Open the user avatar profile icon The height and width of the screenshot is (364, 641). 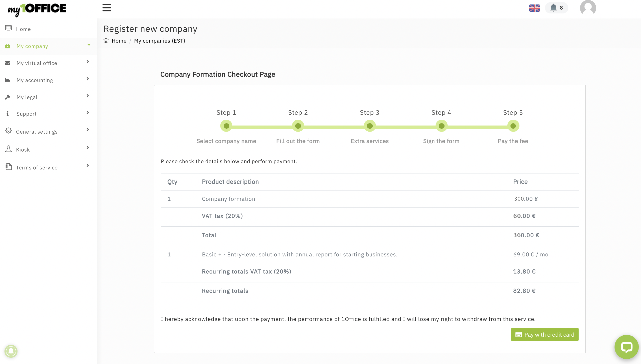(588, 8)
